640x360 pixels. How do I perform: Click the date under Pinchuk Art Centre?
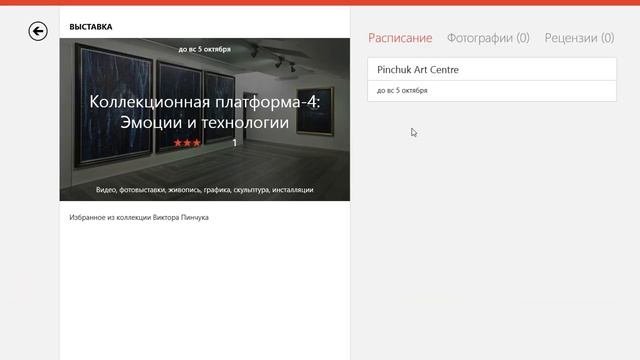[x=402, y=91]
